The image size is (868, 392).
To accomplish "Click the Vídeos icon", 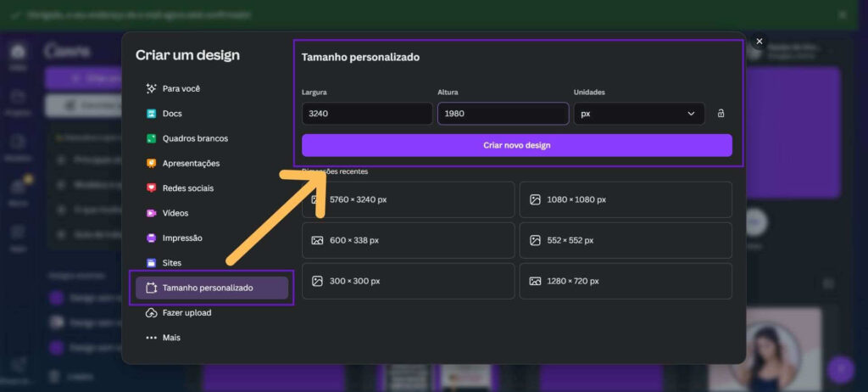I will coord(151,213).
